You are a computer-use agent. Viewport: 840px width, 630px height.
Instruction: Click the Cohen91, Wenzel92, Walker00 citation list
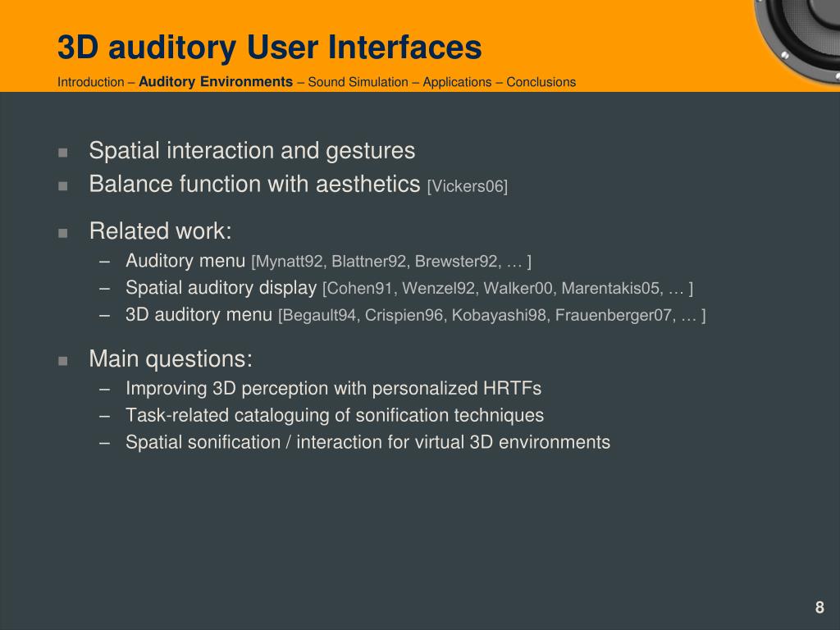(x=508, y=289)
